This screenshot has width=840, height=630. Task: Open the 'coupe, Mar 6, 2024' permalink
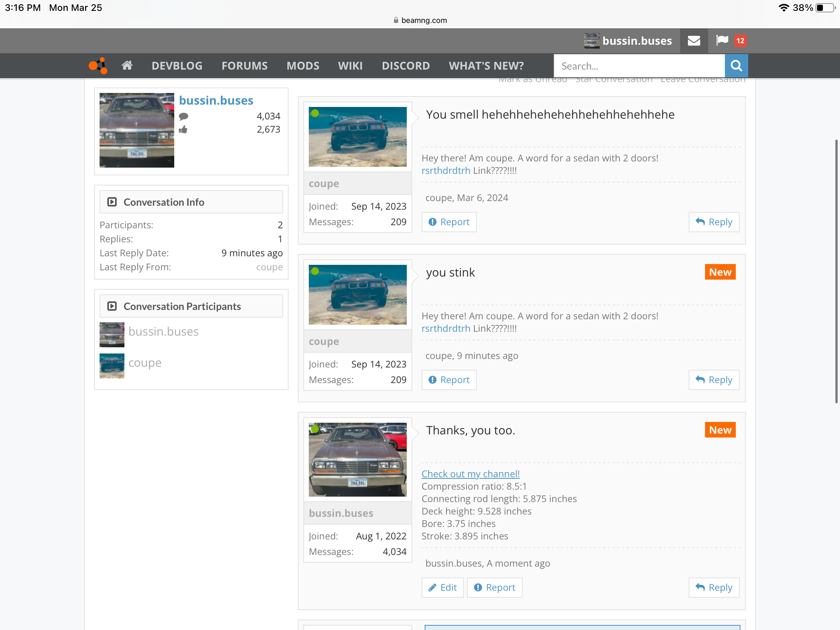tap(467, 198)
